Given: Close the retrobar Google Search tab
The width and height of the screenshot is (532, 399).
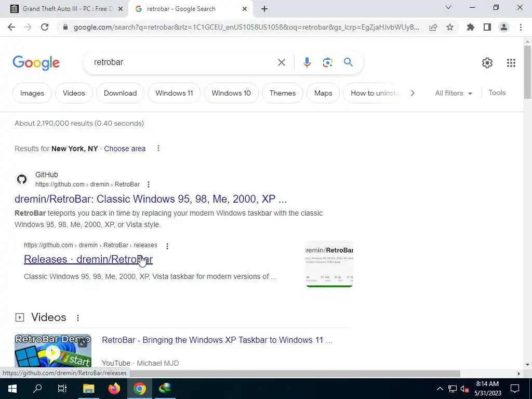Looking at the screenshot, I should 245,9.
